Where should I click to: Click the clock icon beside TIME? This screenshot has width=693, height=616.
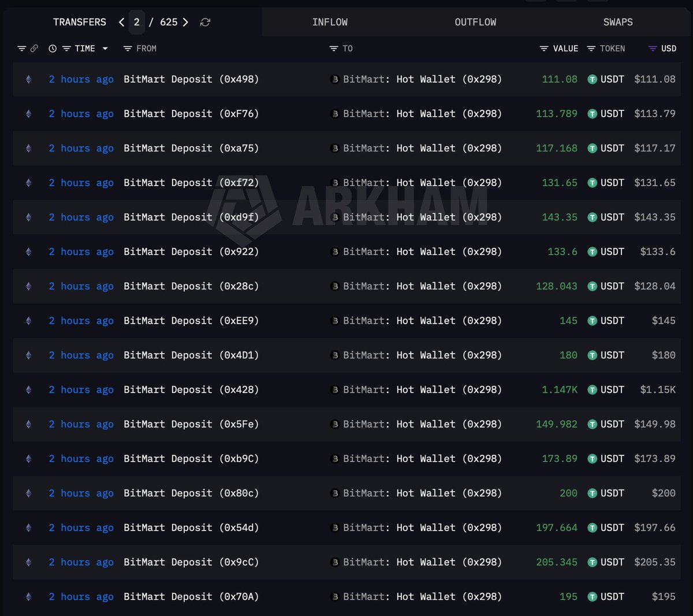coord(53,49)
